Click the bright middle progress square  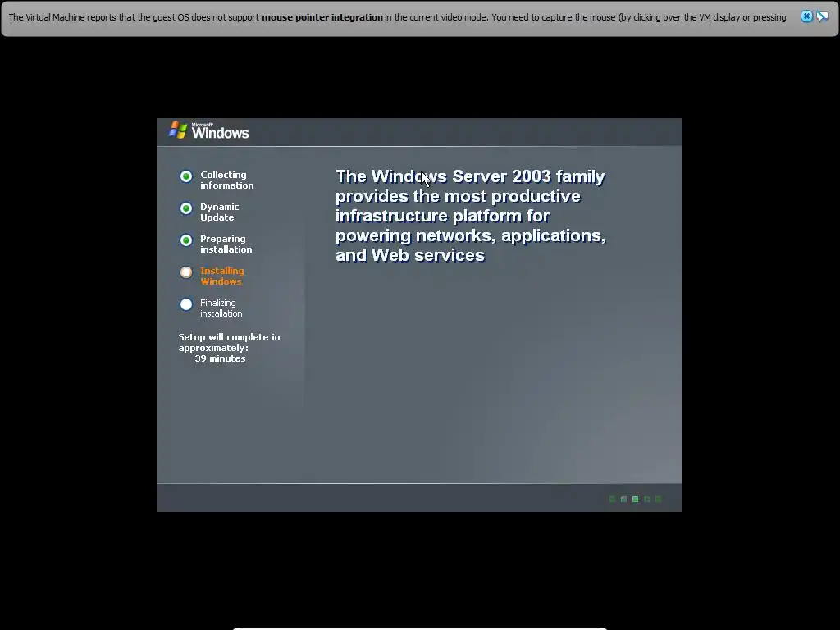click(x=636, y=500)
